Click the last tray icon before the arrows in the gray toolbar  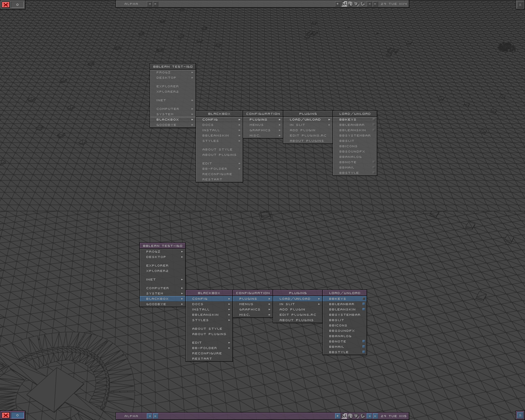[x=363, y=4]
